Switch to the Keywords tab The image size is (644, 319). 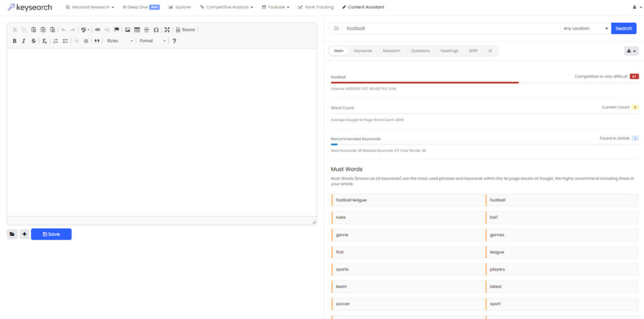point(363,51)
